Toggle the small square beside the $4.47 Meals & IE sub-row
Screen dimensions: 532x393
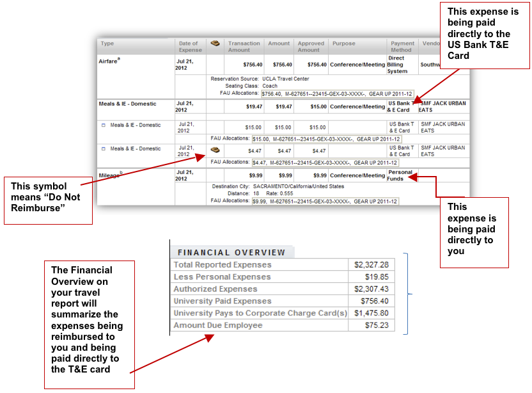[x=104, y=148]
